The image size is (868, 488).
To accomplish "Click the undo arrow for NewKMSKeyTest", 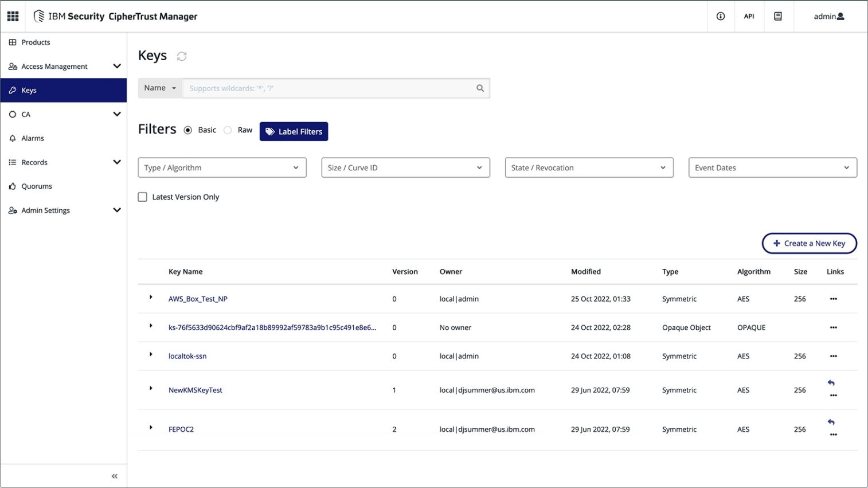I will click(x=831, y=383).
